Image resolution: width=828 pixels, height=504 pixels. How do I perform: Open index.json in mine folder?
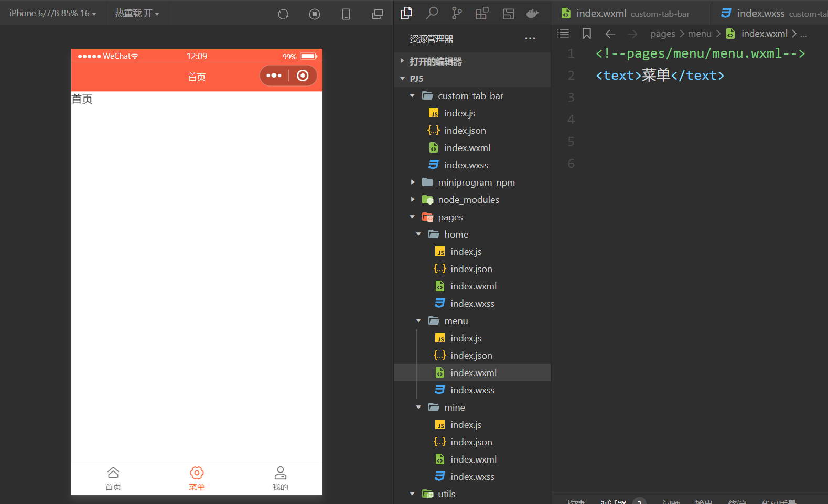click(x=472, y=442)
